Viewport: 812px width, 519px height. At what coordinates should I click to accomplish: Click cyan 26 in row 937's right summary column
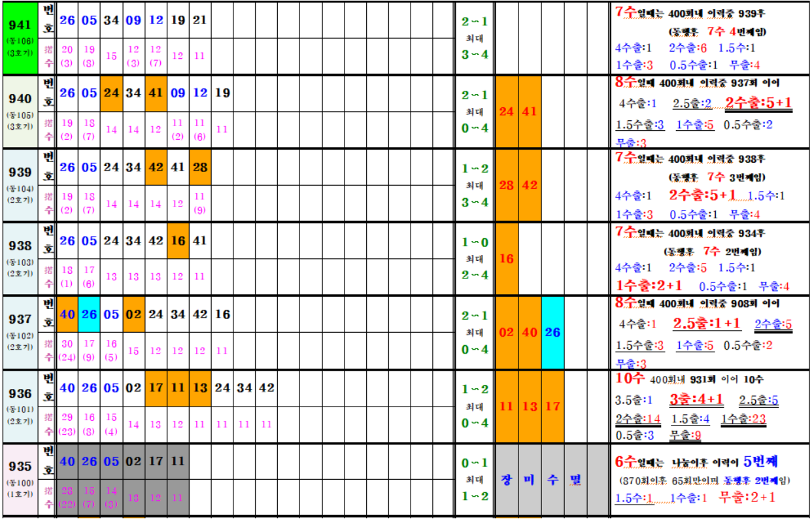pos(552,332)
